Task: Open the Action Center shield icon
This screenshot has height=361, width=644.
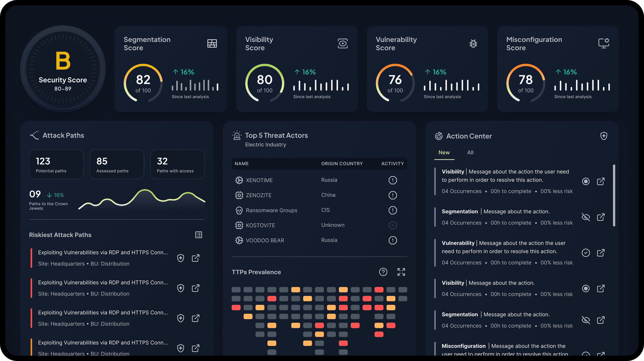Action: point(604,136)
